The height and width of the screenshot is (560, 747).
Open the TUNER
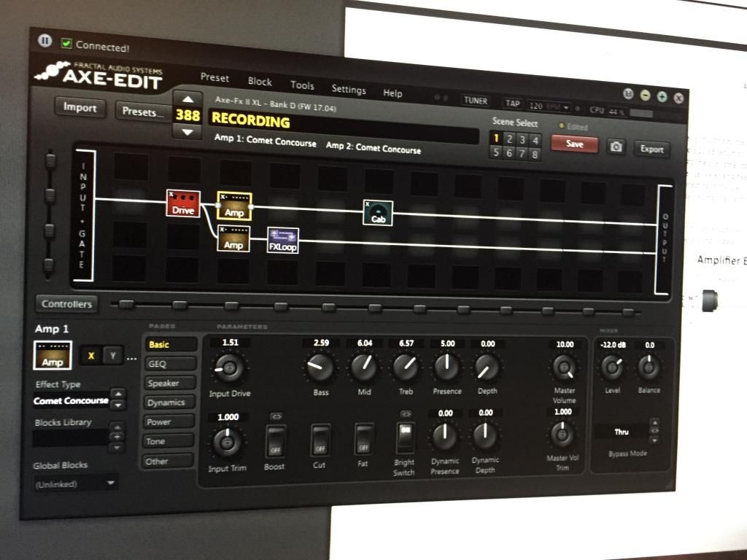[476, 101]
